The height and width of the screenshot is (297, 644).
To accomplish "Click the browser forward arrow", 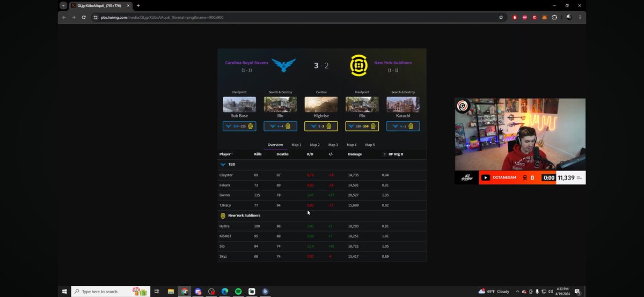I will (x=74, y=17).
